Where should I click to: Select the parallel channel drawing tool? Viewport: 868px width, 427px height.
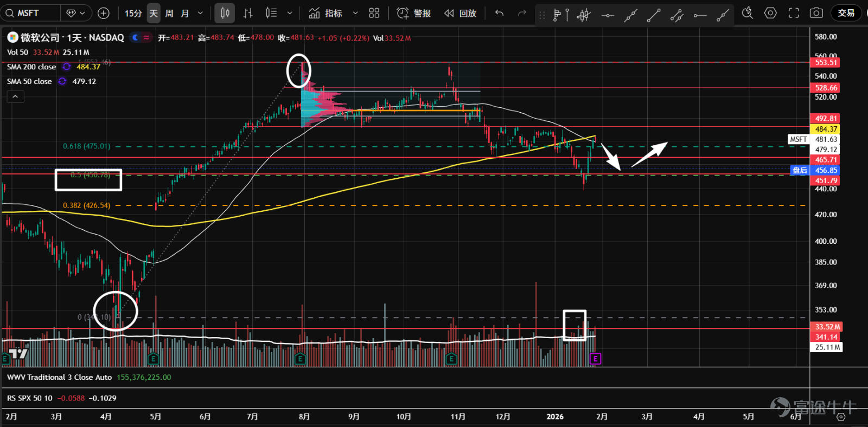[676, 15]
